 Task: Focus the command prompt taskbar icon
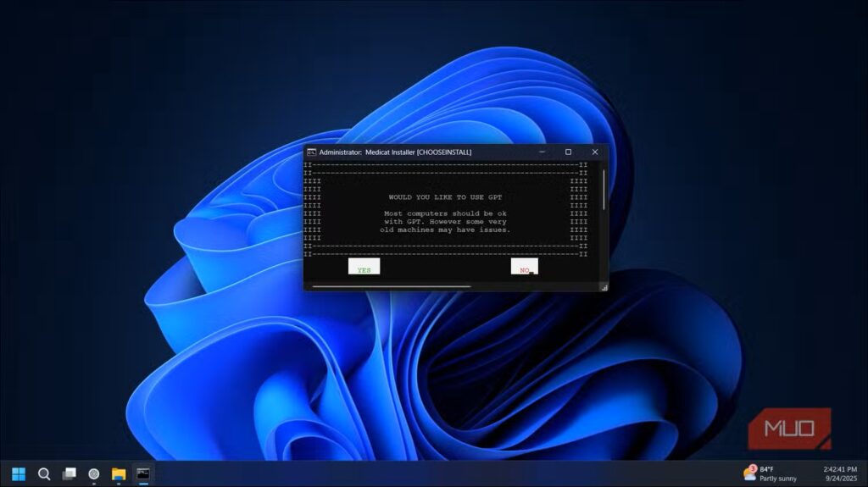pyautogui.click(x=144, y=473)
